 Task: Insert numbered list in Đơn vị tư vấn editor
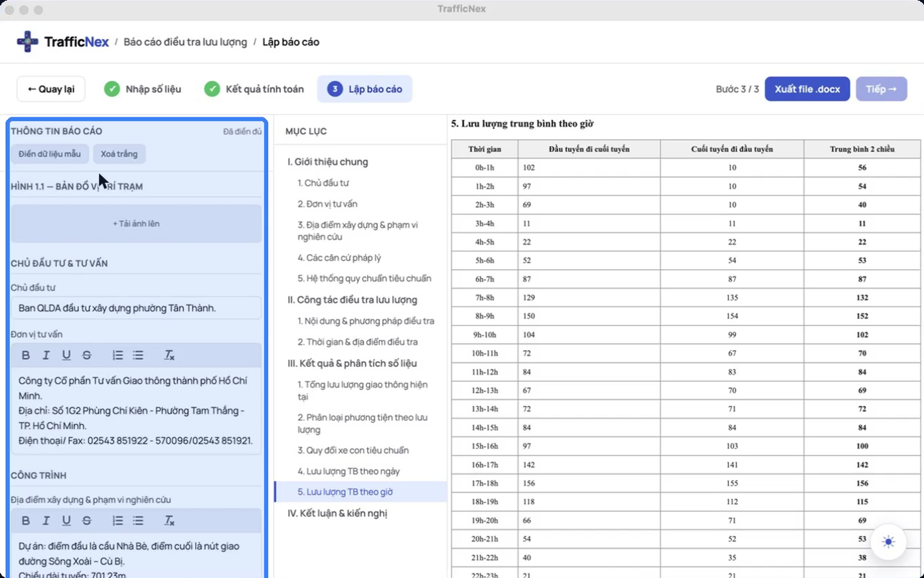[117, 355]
